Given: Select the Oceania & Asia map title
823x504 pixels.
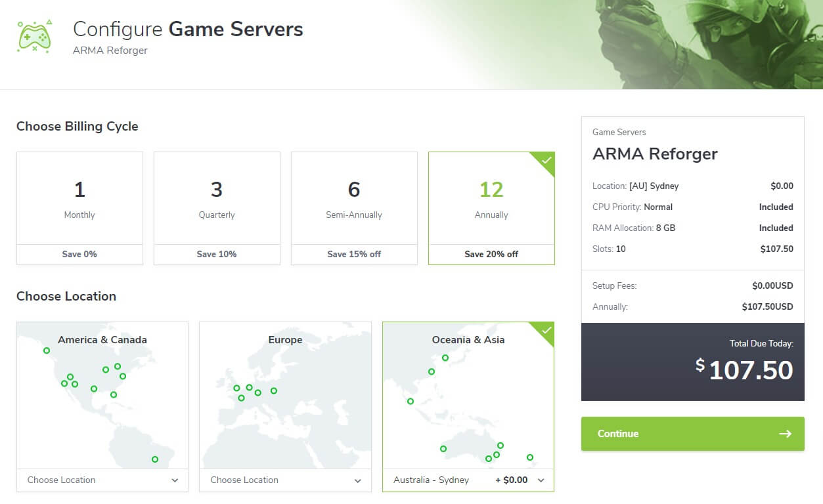Looking at the screenshot, I should (468, 340).
